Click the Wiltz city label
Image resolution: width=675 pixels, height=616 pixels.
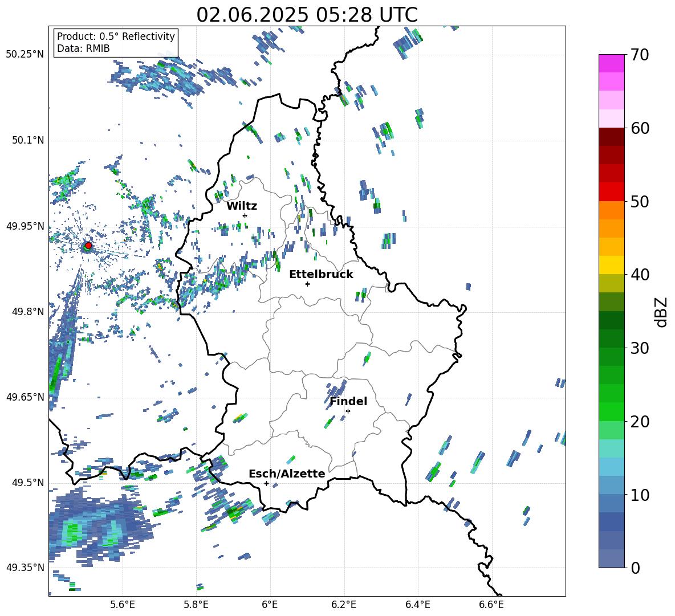[242, 206]
